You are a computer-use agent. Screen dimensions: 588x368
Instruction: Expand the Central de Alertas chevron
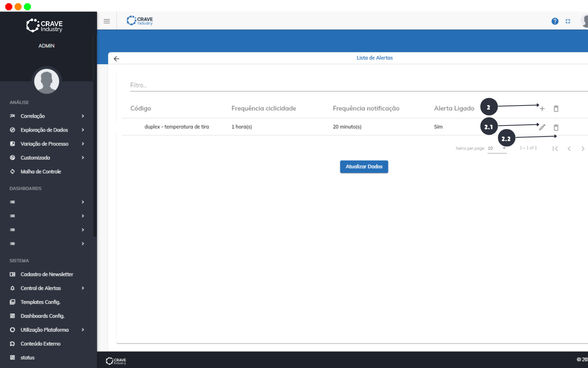point(83,288)
